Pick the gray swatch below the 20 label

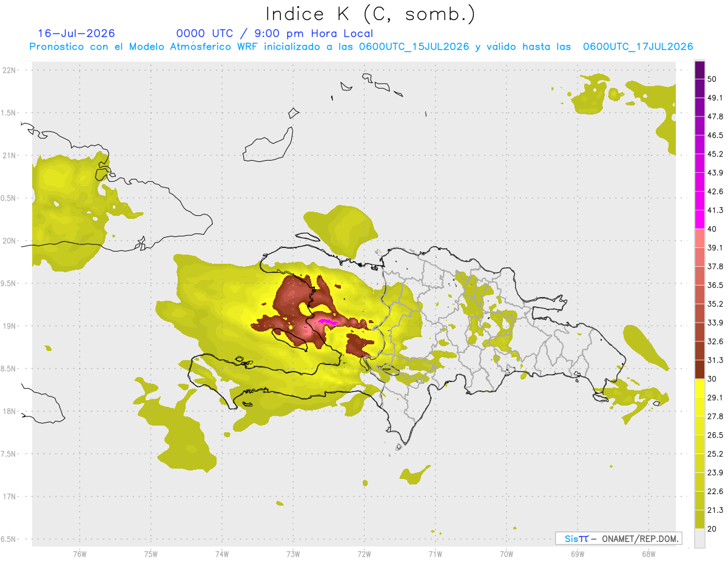point(699,538)
